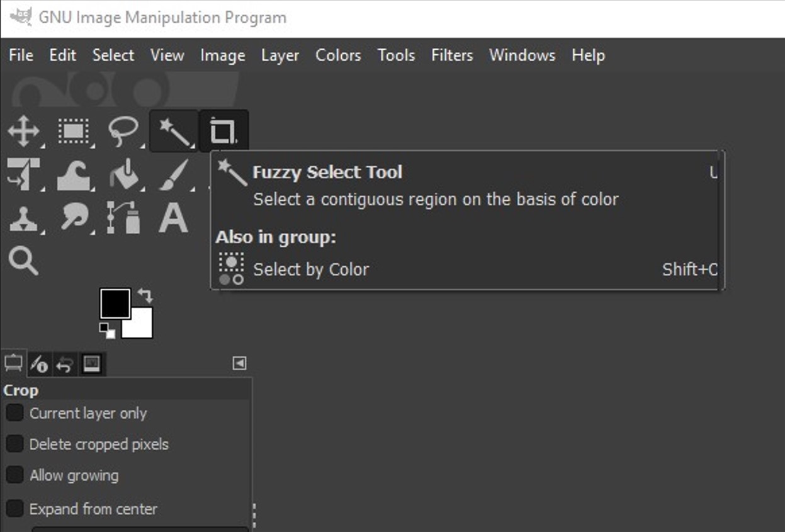This screenshot has height=532, width=785.
Task: Select the Zoom magnifier tool
Action: (x=23, y=261)
